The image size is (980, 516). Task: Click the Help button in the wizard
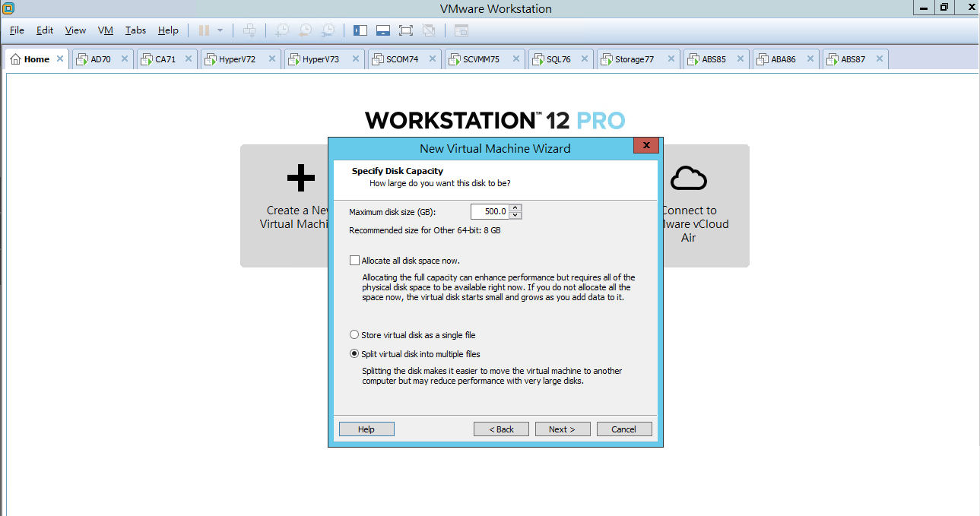point(366,429)
